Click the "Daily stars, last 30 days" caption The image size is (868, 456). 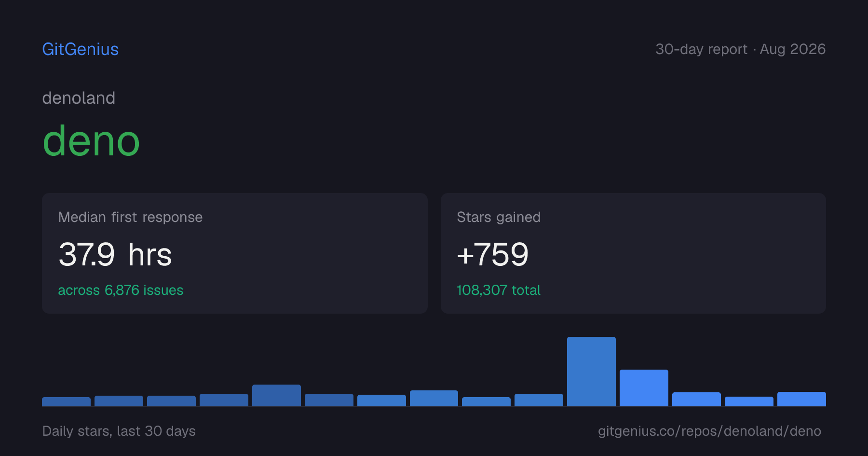[x=119, y=431]
